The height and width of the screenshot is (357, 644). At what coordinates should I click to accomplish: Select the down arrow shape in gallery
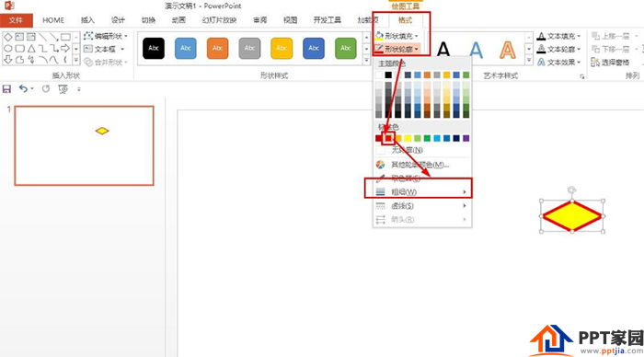[x=7, y=60]
